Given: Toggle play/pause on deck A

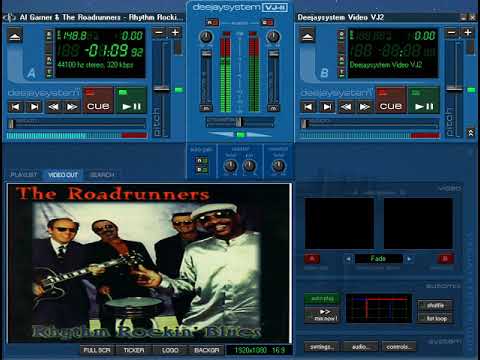Looking at the screenshot, I should 131,100.
